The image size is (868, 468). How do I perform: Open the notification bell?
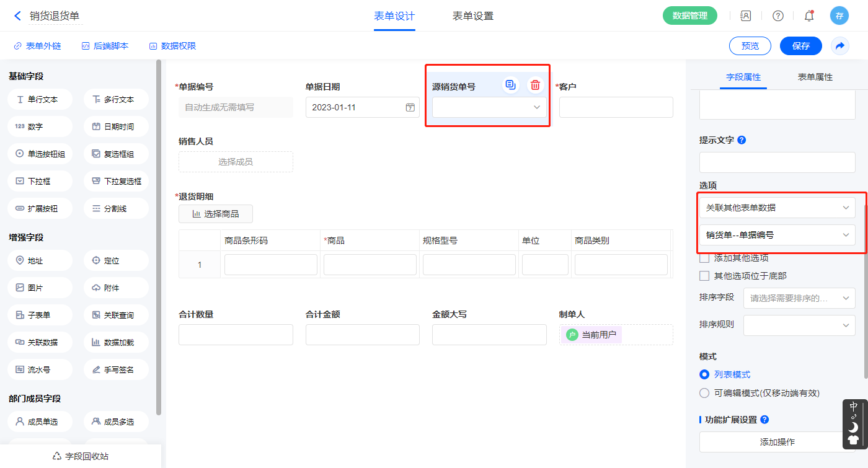click(809, 16)
